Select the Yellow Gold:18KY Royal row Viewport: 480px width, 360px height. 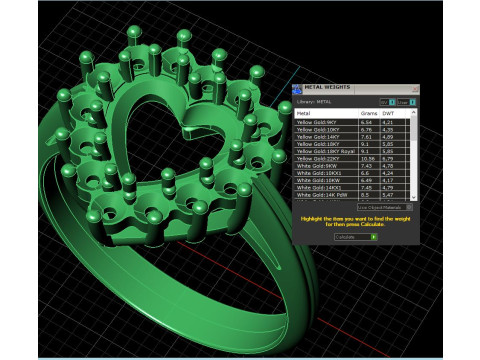pyautogui.click(x=352, y=151)
